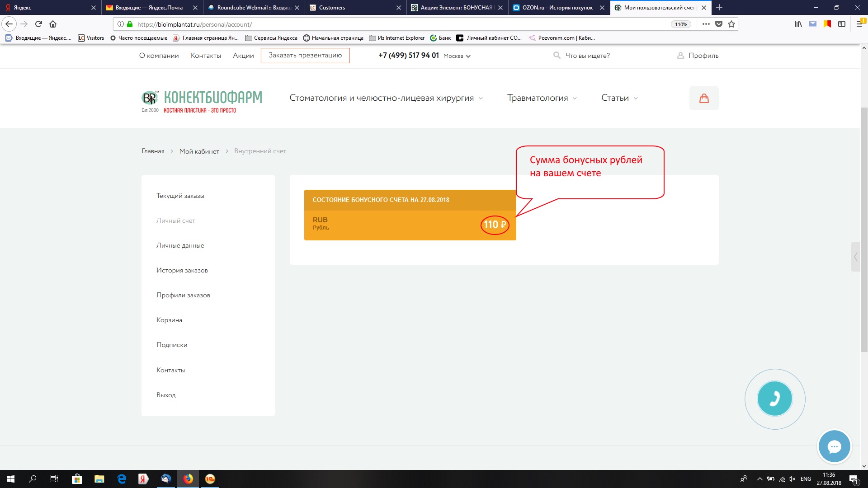Click the phone callback widget icon
The image size is (868, 488).
click(774, 399)
